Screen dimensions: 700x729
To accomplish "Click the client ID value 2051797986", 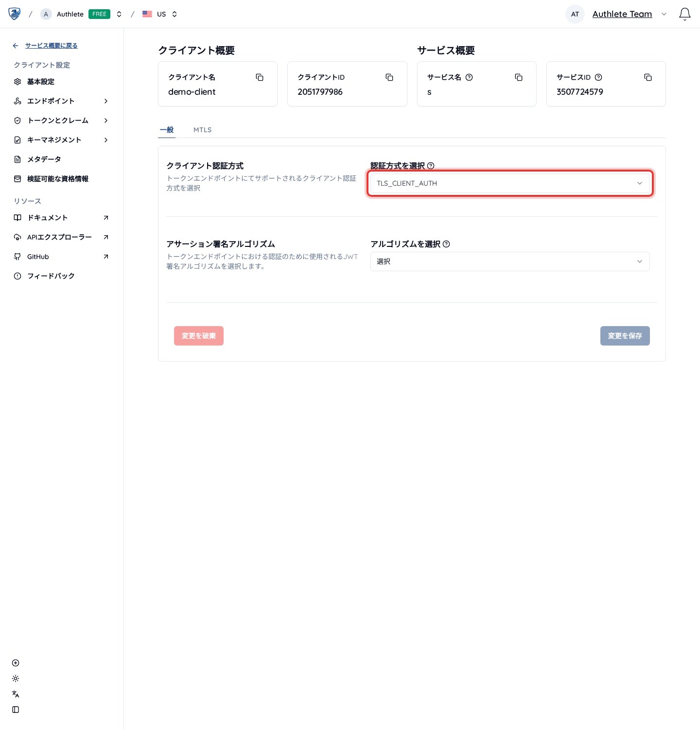I will tap(320, 92).
